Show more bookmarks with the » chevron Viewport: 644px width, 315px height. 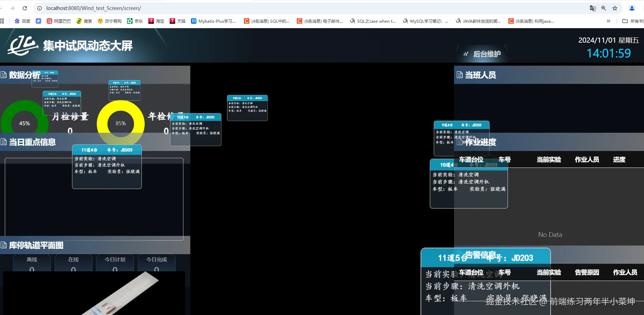(608, 21)
